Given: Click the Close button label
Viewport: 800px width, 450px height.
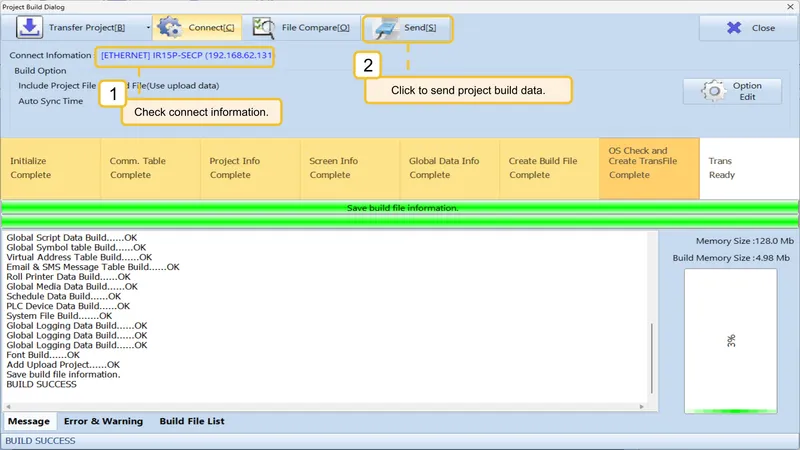Looking at the screenshot, I should click(x=763, y=28).
